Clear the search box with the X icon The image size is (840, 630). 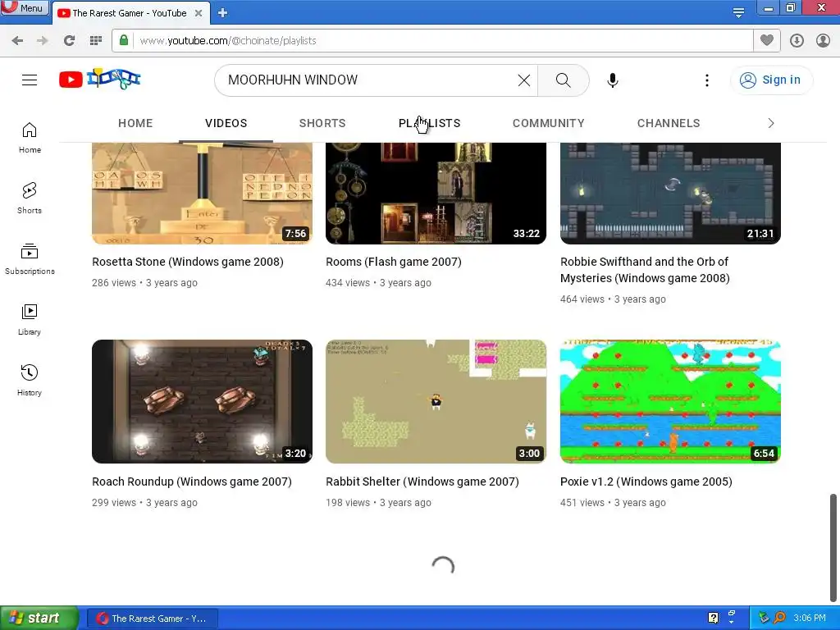click(x=524, y=80)
